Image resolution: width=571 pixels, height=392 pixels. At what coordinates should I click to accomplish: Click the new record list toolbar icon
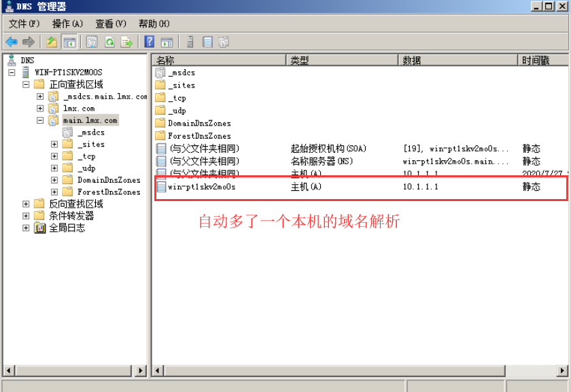207,42
